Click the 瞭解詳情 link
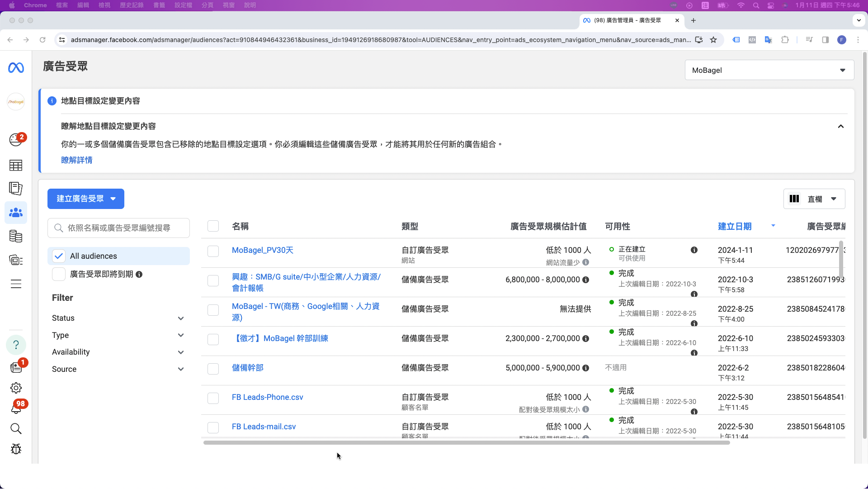 77,160
